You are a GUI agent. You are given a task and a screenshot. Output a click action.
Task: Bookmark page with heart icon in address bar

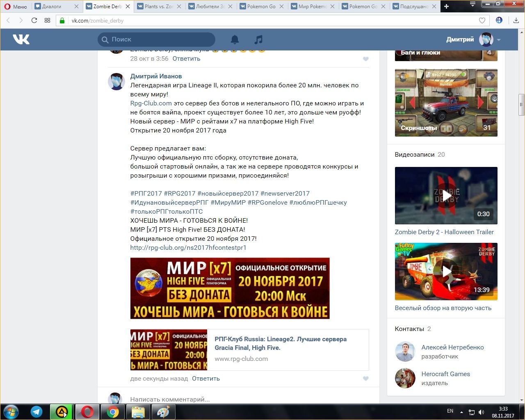click(482, 21)
